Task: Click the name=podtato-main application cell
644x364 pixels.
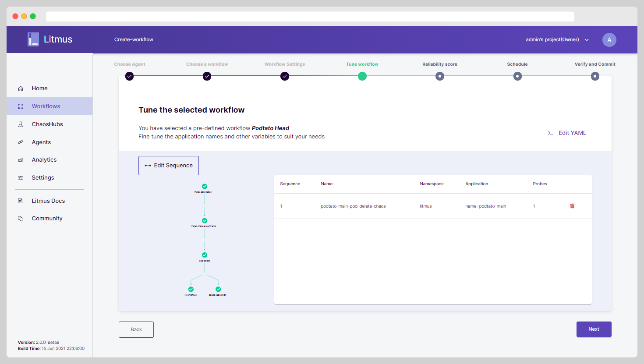Action: pyautogui.click(x=486, y=206)
